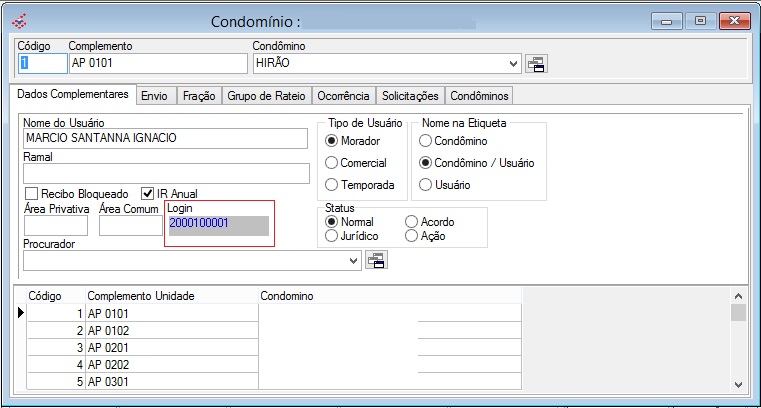Screen dimensions: 761x408
Task: Set status to Acordo
Action: click(x=412, y=222)
